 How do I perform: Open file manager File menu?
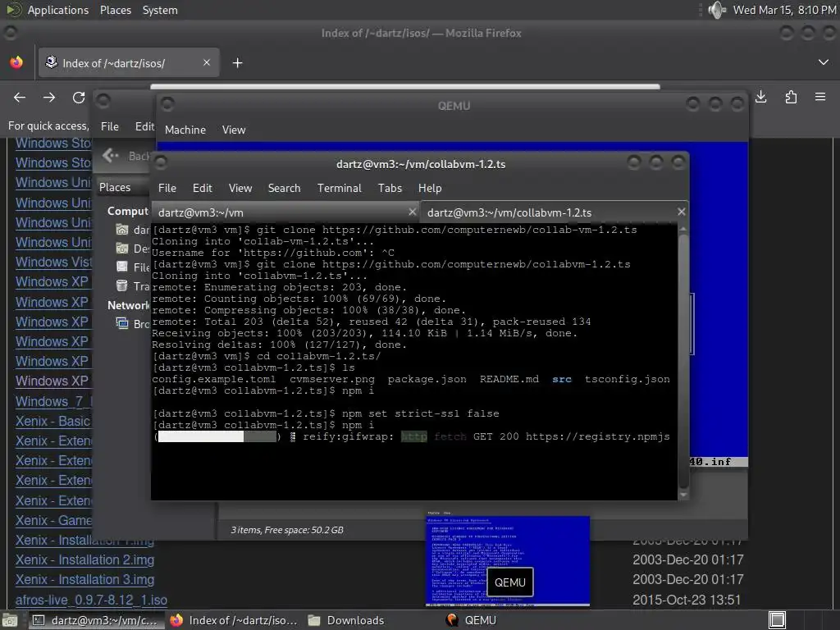110,126
